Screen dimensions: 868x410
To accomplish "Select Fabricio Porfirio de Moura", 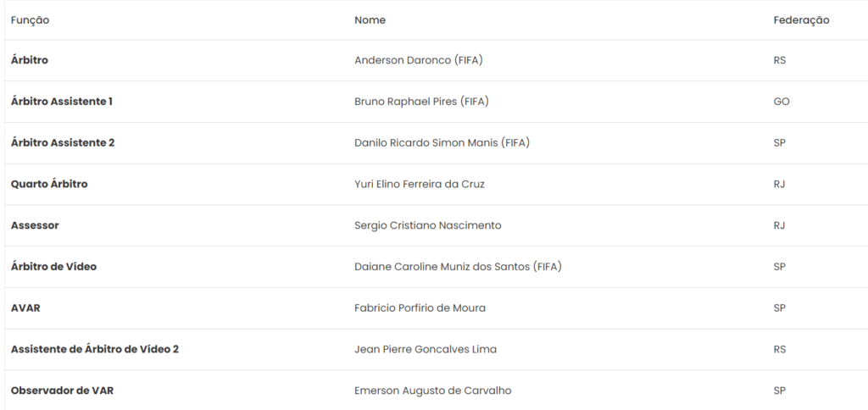I will point(420,308).
